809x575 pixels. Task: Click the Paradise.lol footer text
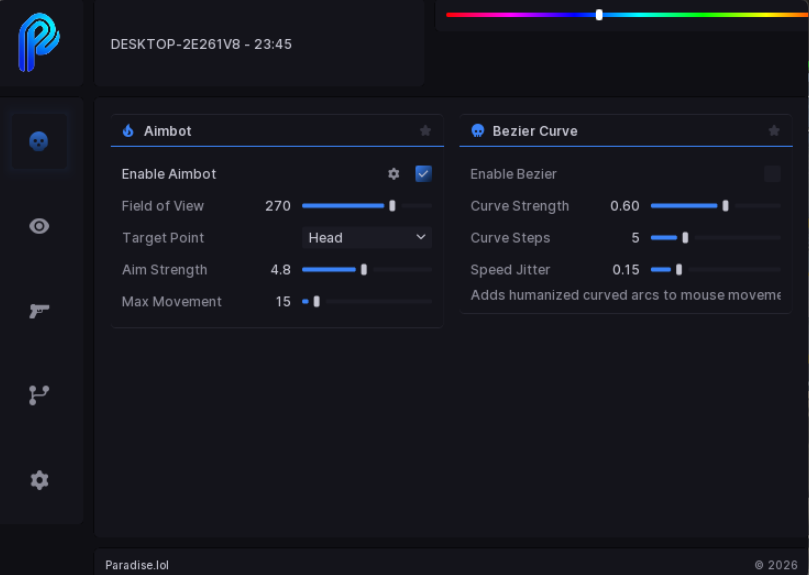pos(137,565)
